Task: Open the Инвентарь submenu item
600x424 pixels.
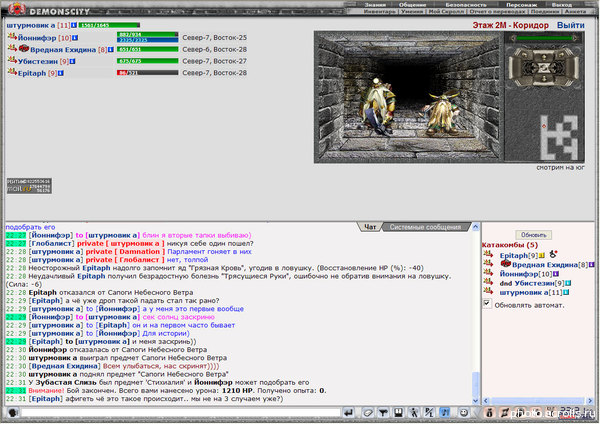Action: (379, 11)
